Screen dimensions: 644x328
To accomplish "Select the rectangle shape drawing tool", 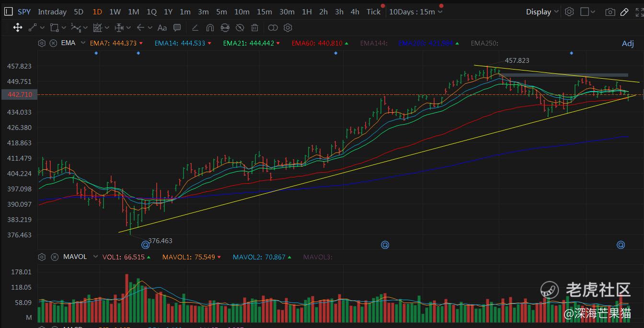I will (54, 28).
